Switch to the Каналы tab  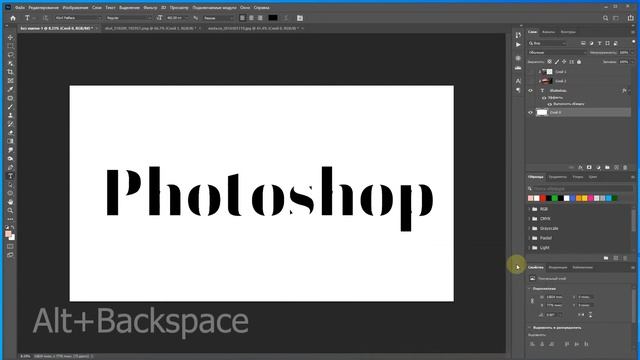point(548,32)
